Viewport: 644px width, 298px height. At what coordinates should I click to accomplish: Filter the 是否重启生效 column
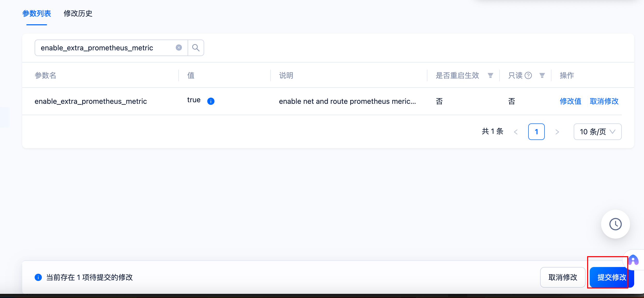tap(490, 75)
